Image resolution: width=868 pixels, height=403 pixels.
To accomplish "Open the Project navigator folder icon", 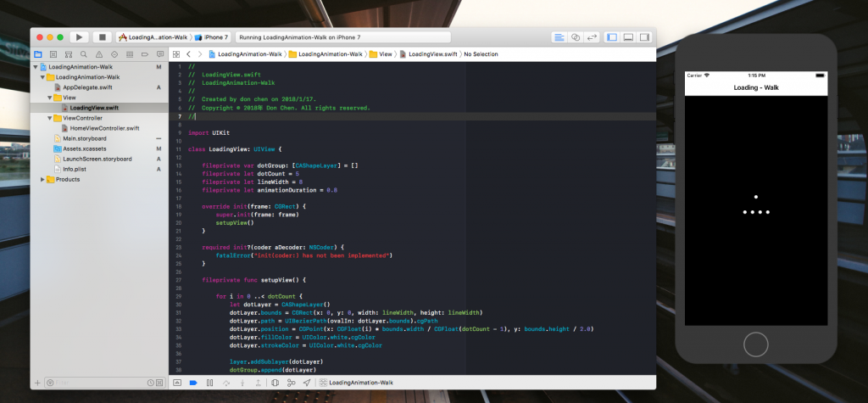I will point(37,54).
